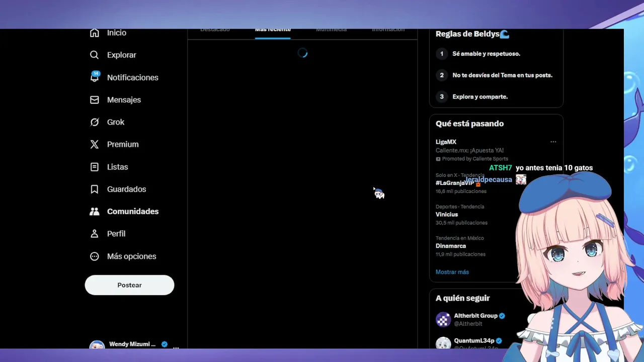Open the Guardados bookmark icon
The image size is (644, 362).
coord(94,189)
